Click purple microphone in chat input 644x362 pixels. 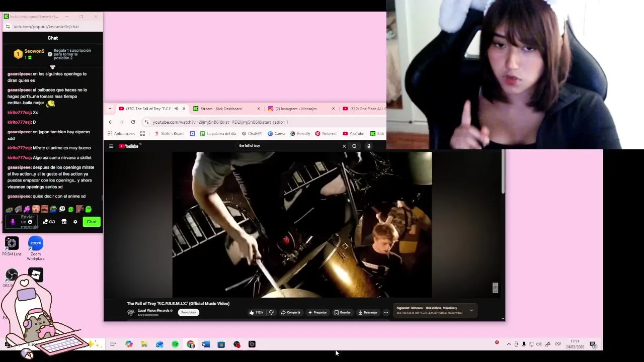13,222
